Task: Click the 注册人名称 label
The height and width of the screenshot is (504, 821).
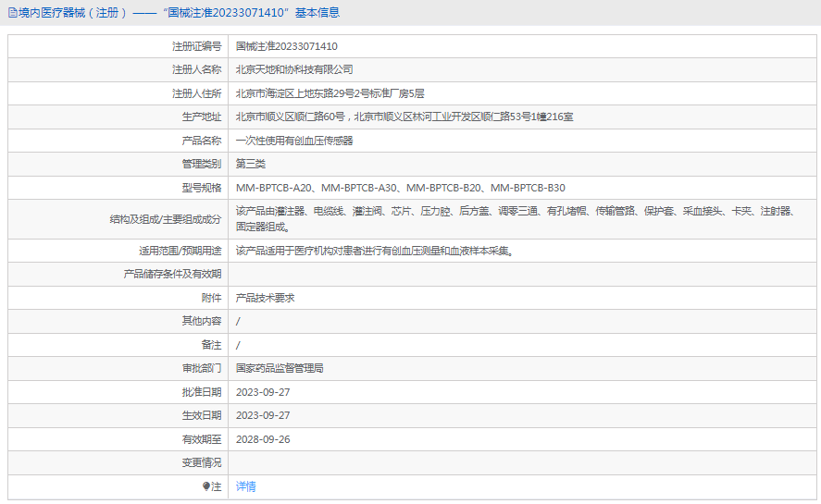Action: coord(197,69)
